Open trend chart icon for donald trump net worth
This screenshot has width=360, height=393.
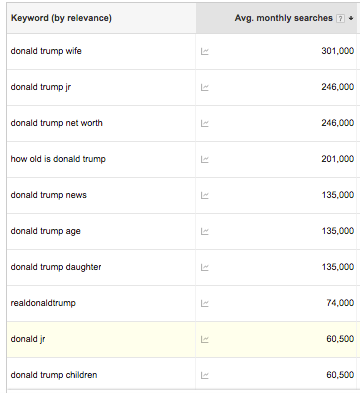(205, 123)
